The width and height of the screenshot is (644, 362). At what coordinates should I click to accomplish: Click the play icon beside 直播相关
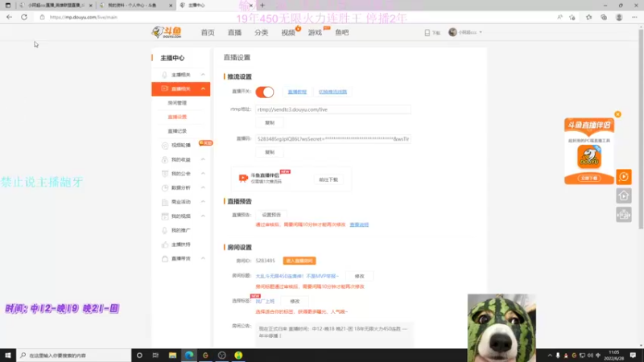165,88
